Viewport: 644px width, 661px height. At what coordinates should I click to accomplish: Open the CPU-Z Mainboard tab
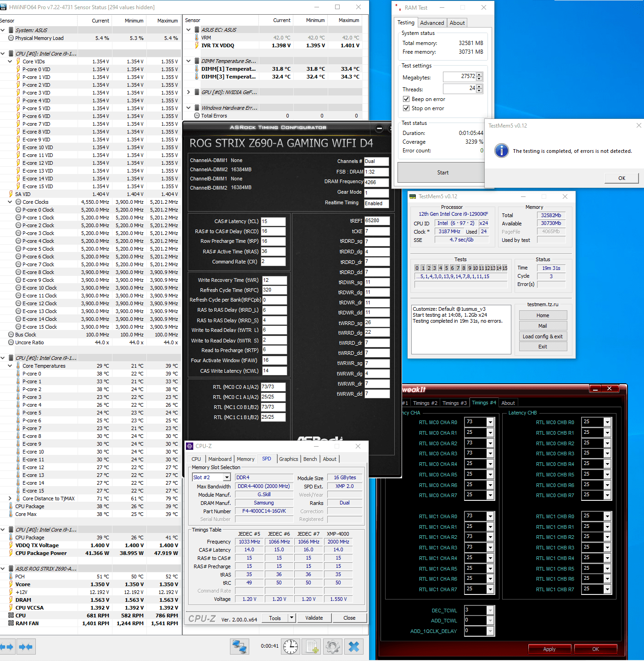click(x=220, y=459)
